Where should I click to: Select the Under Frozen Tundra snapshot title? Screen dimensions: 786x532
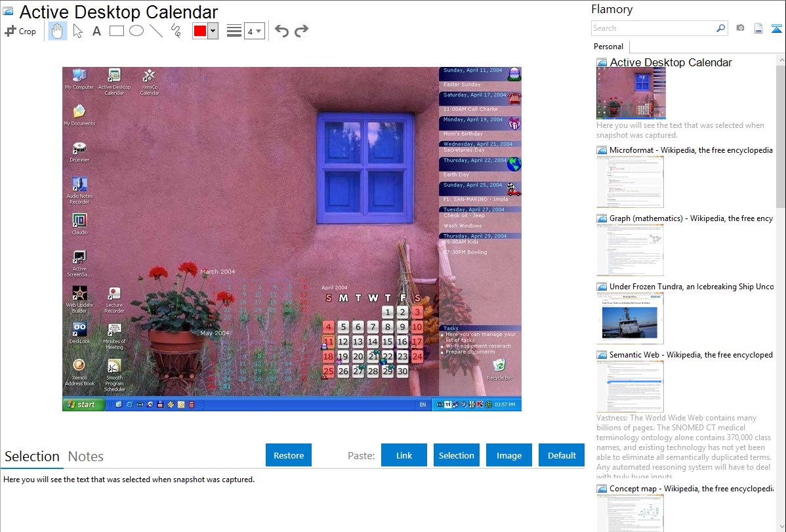692,286
